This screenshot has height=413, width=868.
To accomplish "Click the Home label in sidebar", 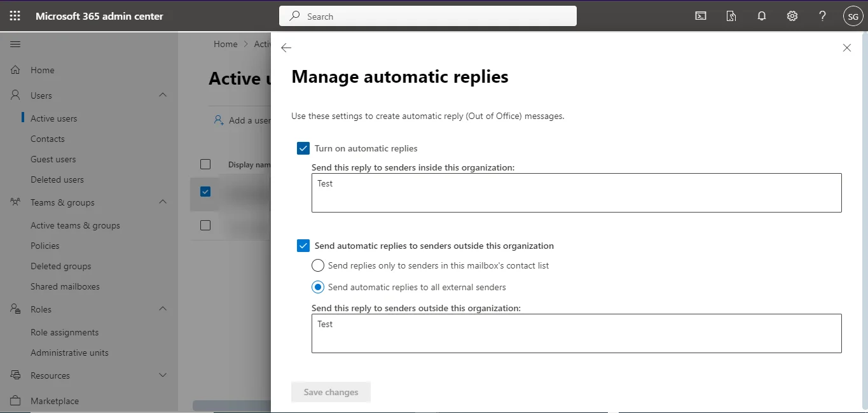I will coord(43,70).
